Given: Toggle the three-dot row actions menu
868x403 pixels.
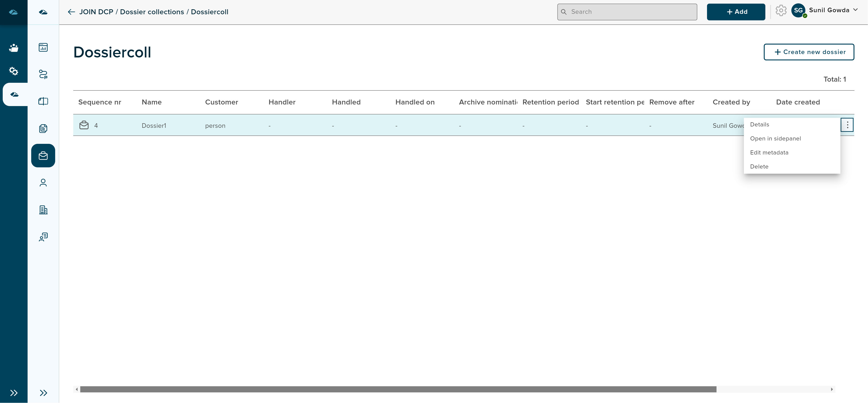Looking at the screenshot, I should pyautogui.click(x=847, y=125).
